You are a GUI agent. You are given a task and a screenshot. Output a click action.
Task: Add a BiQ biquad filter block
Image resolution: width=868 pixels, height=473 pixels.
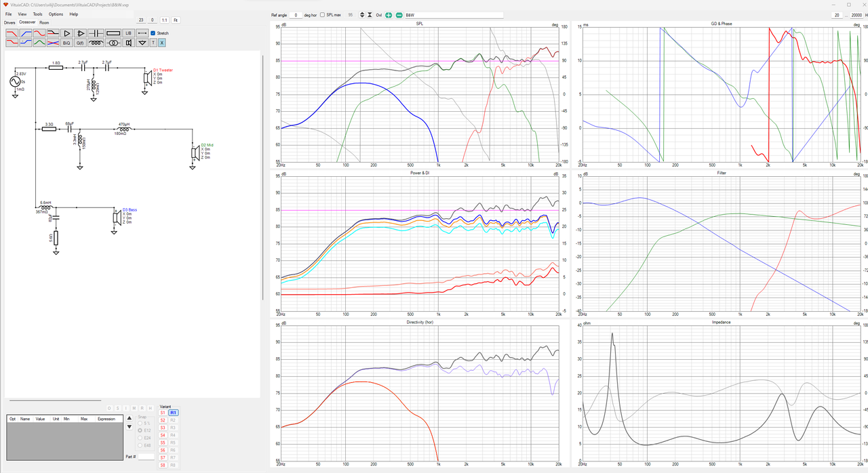pyautogui.click(x=66, y=43)
